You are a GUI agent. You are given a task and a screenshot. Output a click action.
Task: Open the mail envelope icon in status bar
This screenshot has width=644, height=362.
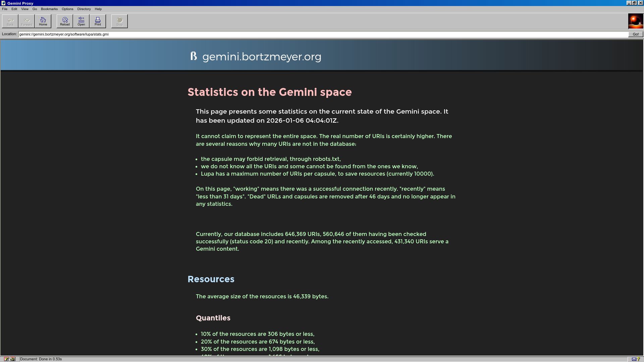click(634, 359)
